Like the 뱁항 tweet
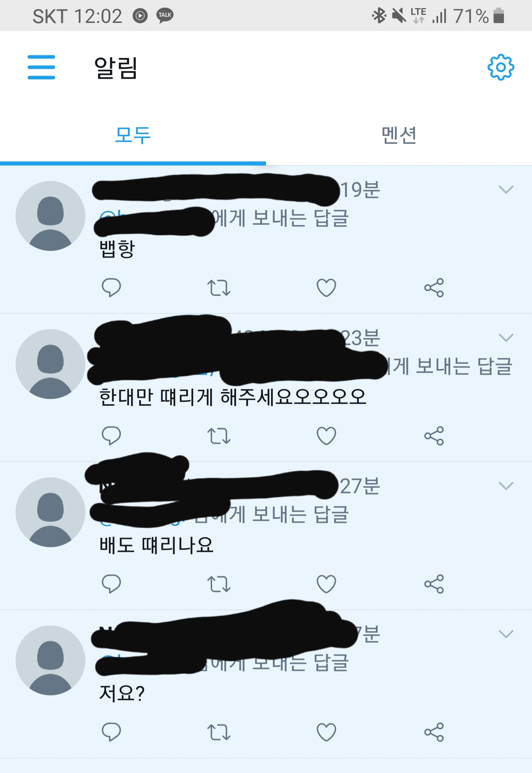Image resolution: width=532 pixels, height=773 pixels. click(326, 287)
